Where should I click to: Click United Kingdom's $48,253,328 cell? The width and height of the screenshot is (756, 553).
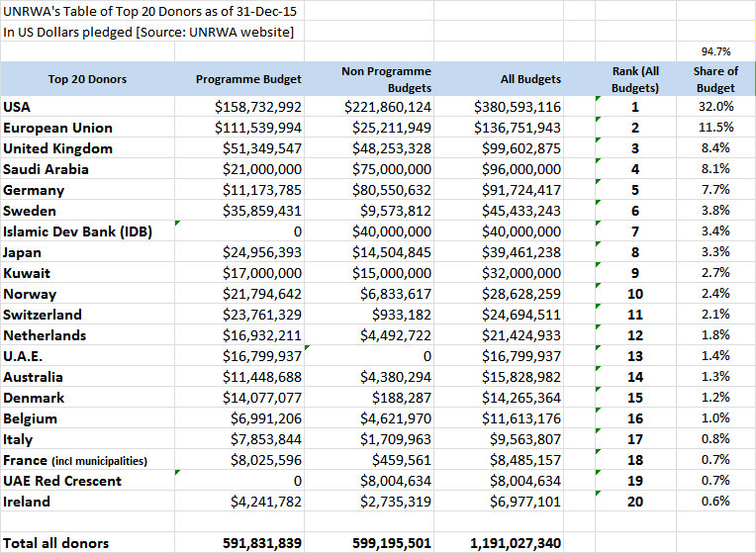tap(369, 148)
